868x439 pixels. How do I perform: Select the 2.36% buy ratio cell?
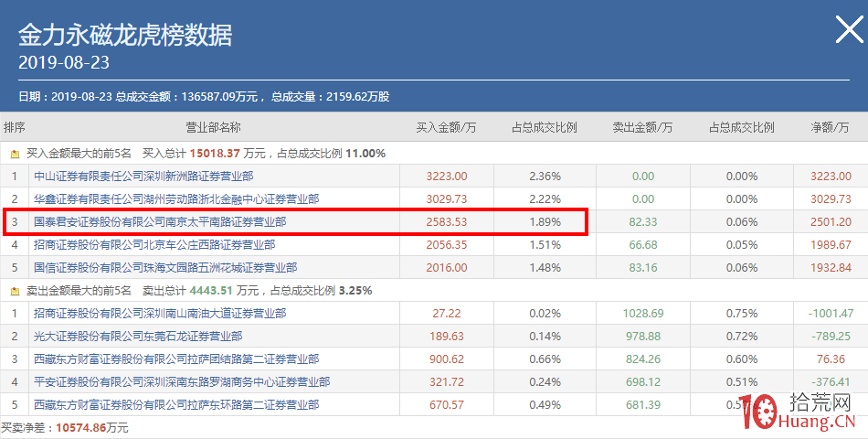(x=545, y=177)
